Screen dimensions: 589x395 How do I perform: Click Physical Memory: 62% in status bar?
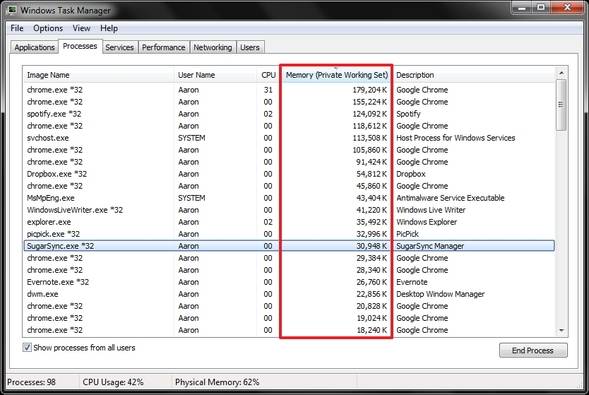[217, 382]
